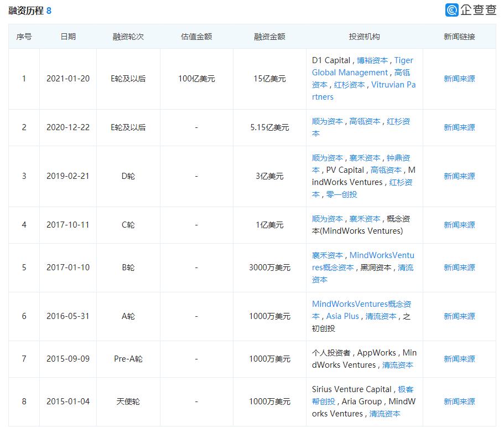Click the 投资机构 column header
Screen dimensions: 504x427
(x=365, y=37)
